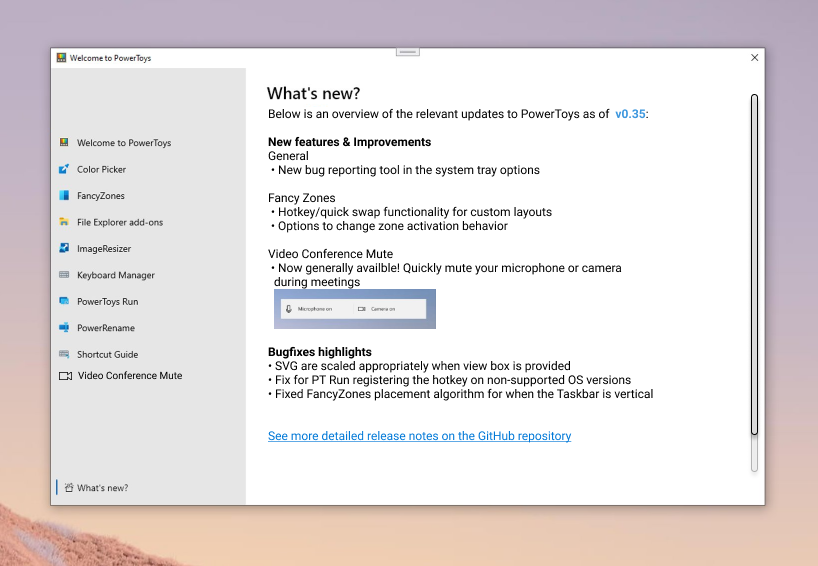Click the Keyboard Manager keyboard icon
Viewport: 818px width, 566px height.
point(64,275)
